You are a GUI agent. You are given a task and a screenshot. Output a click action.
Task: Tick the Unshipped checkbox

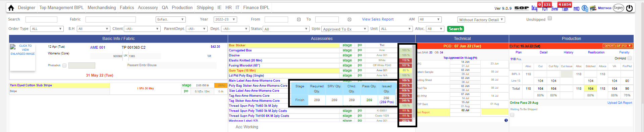pyautogui.click(x=550, y=18)
